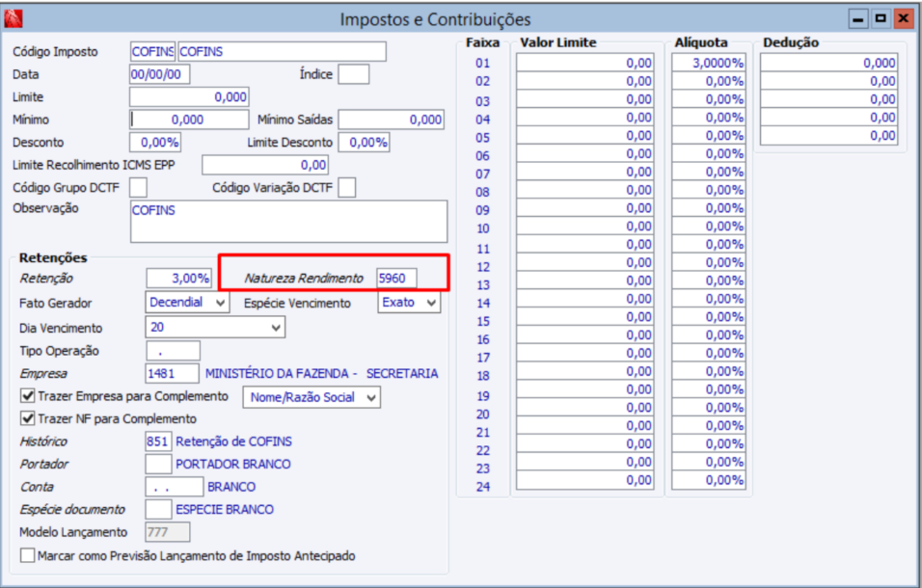Open the Fato Gerador dropdown

(187, 303)
